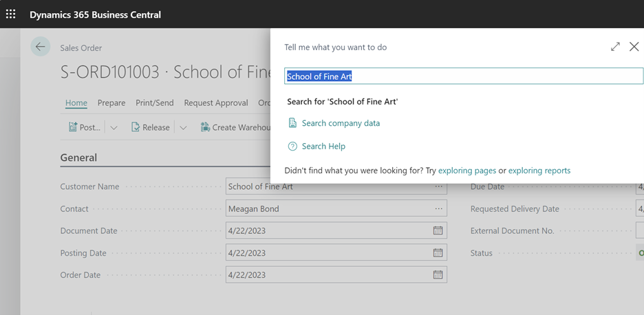Click the Release button
The image size is (644, 315).
coord(151,127)
